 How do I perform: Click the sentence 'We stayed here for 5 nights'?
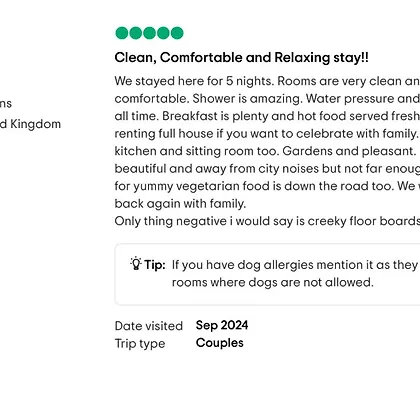[x=194, y=81]
